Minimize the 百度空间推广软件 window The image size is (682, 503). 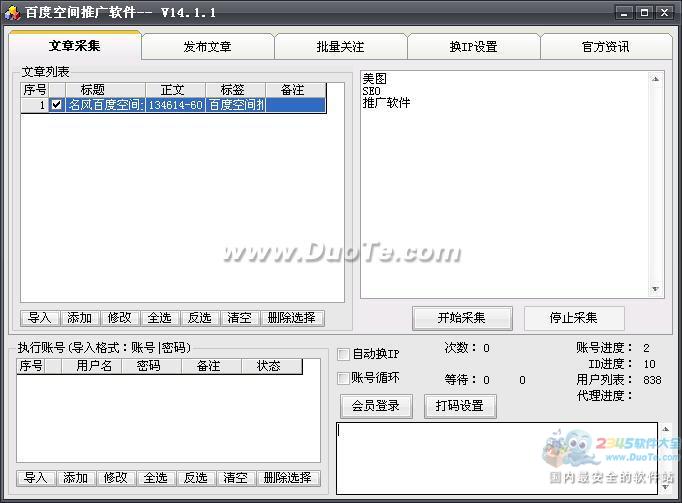point(624,13)
